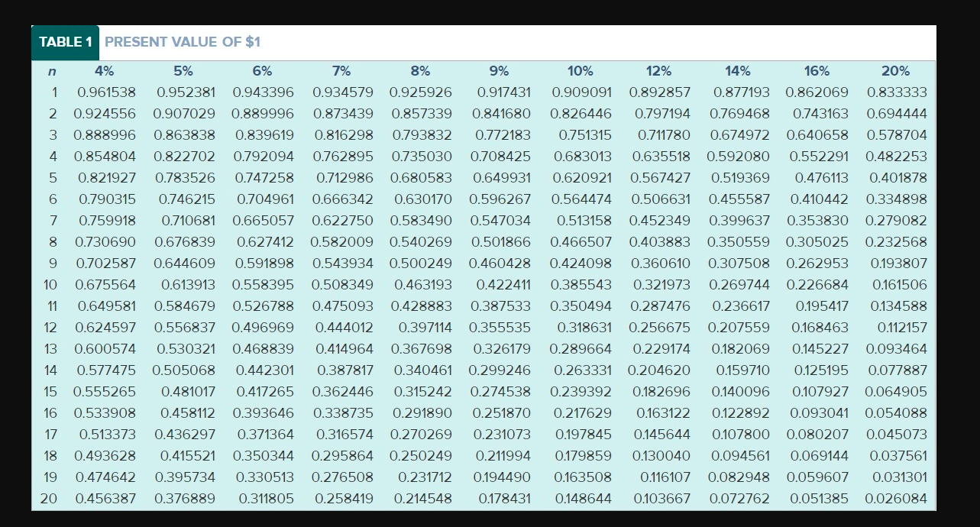980x527 pixels.
Task: Click the value 0.821927
Action: [x=107, y=178]
